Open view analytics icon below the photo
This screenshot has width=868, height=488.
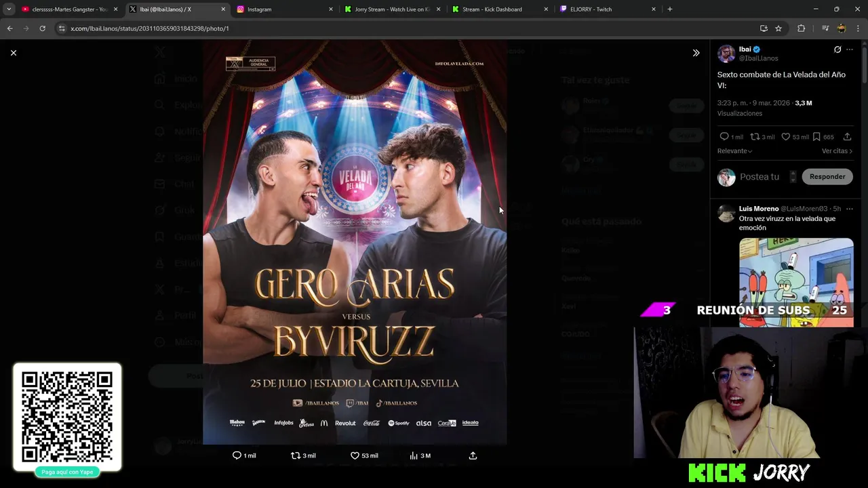(x=414, y=455)
